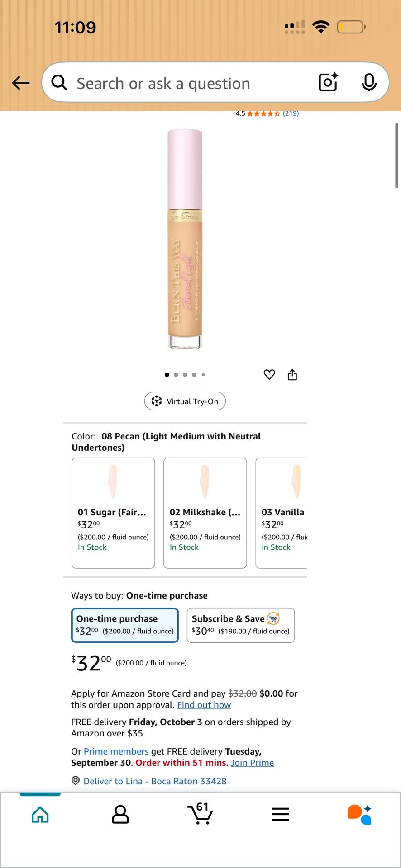This screenshot has height=868, width=401.
Task: Go to your account profile icon
Action: pyautogui.click(x=119, y=814)
